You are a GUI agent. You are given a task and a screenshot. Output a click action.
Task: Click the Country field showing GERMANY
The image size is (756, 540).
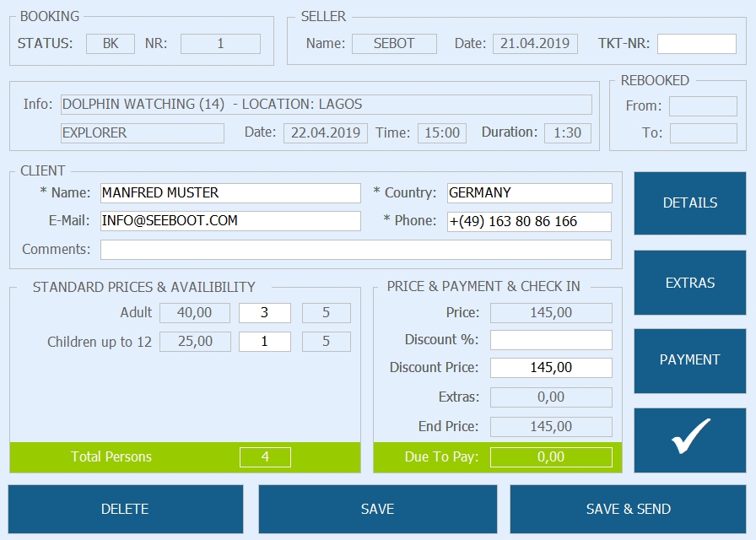coord(529,193)
